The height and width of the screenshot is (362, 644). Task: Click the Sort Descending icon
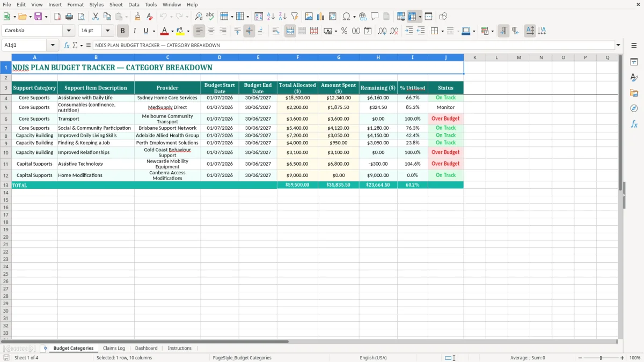283,17
